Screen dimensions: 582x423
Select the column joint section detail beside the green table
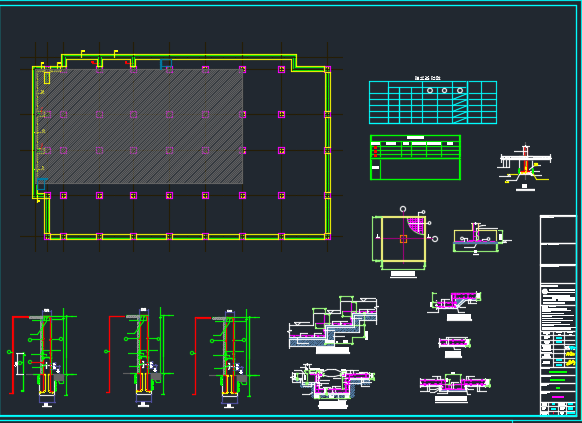pyautogui.click(x=524, y=166)
